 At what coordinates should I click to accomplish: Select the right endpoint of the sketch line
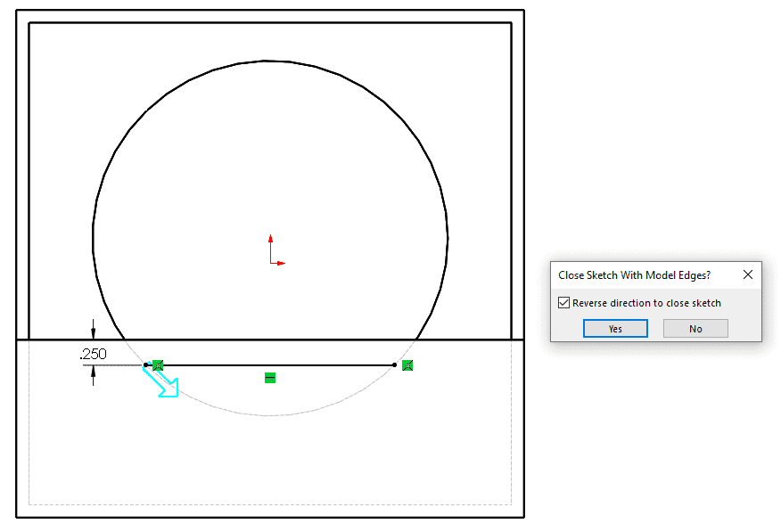(394, 364)
